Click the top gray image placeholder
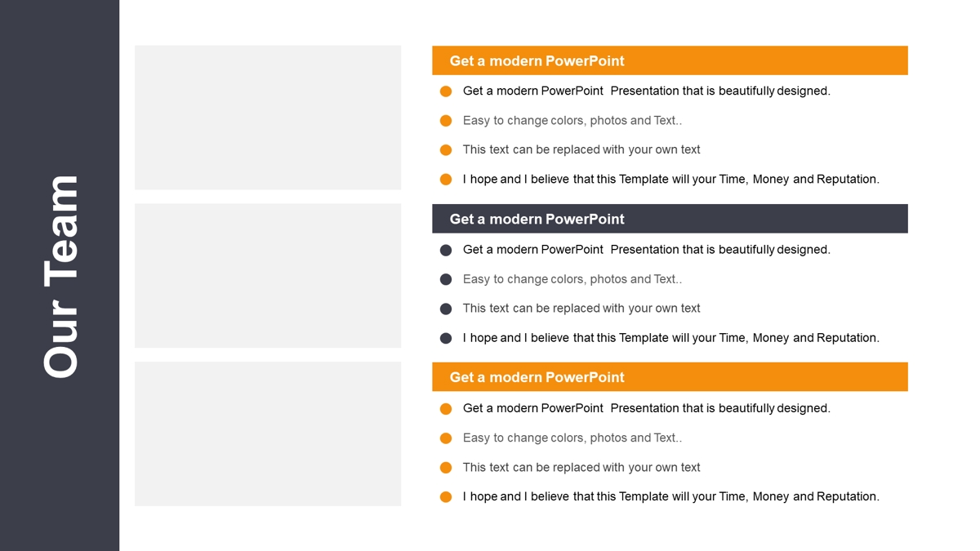Screen dimensions: 980x551 point(268,118)
